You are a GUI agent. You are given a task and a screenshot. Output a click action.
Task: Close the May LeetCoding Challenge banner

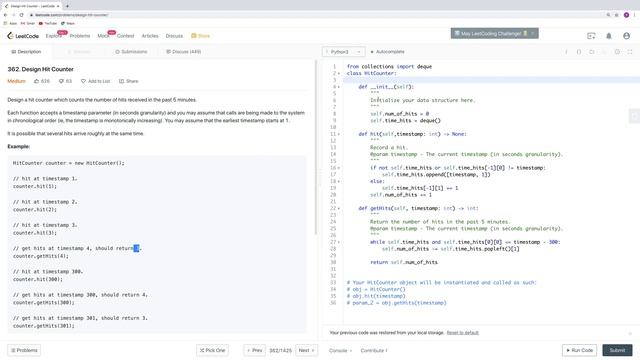[533, 33]
